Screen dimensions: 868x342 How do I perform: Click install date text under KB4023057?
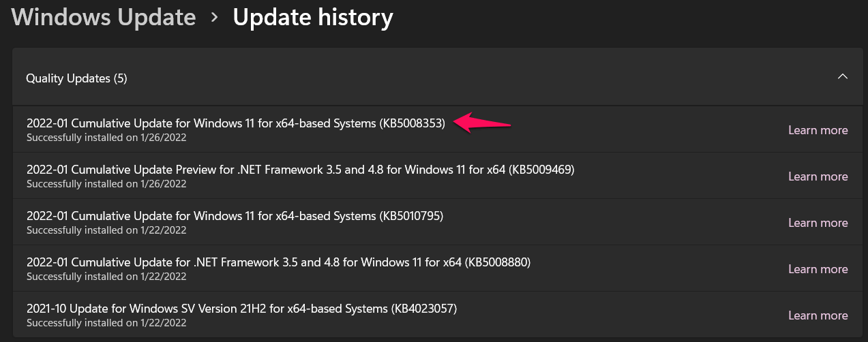pyautogui.click(x=106, y=323)
